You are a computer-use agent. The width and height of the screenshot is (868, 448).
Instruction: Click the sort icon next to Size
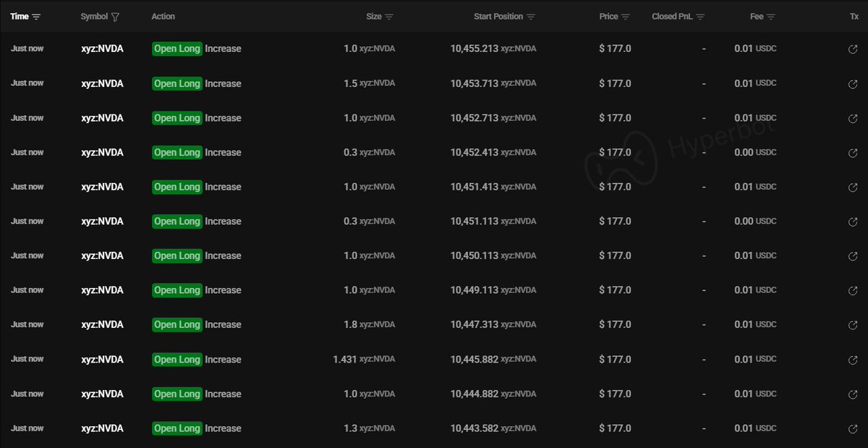[x=389, y=17]
